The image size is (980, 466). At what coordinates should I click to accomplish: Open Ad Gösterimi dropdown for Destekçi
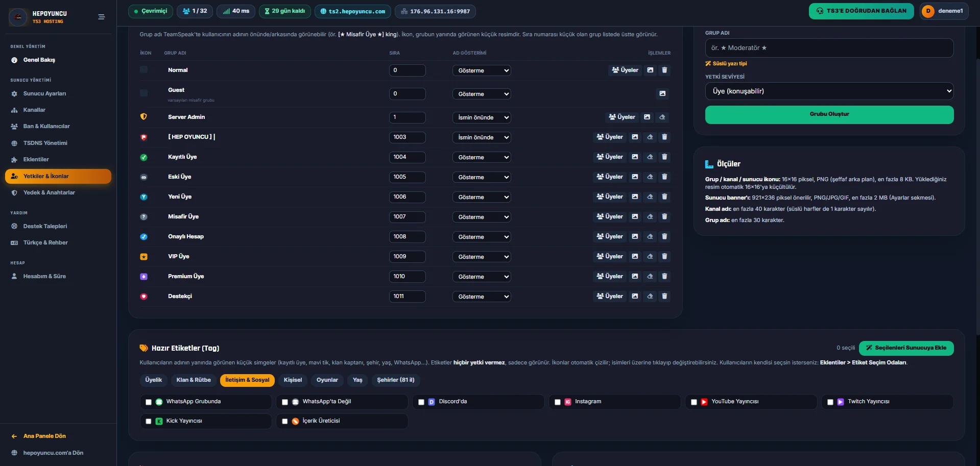tap(482, 297)
